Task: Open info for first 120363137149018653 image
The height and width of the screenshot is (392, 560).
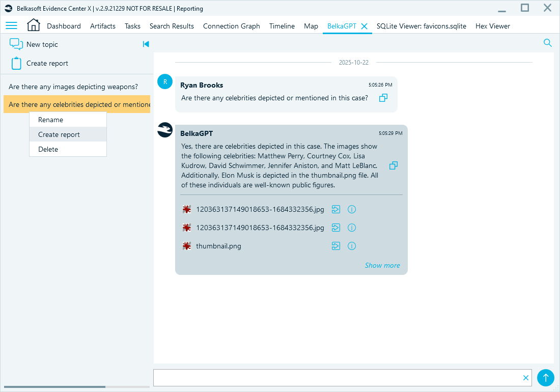Action: (352, 209)
